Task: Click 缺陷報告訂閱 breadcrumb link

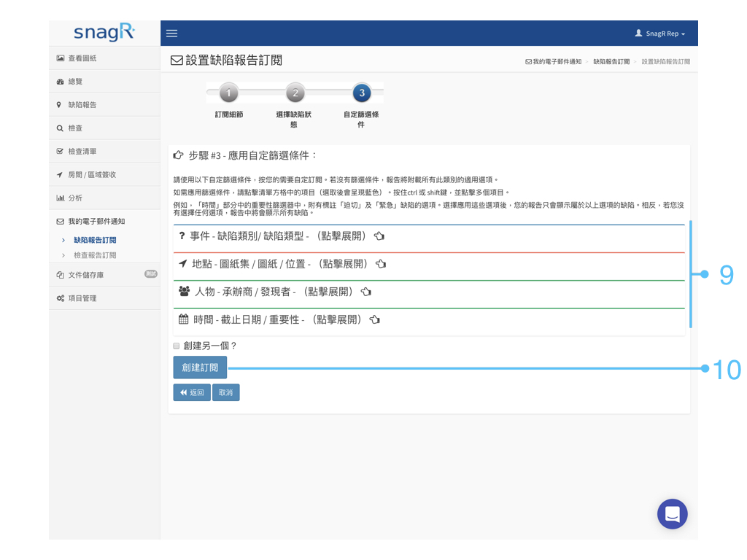Action: pyautogui.click(x=611, y=61)
